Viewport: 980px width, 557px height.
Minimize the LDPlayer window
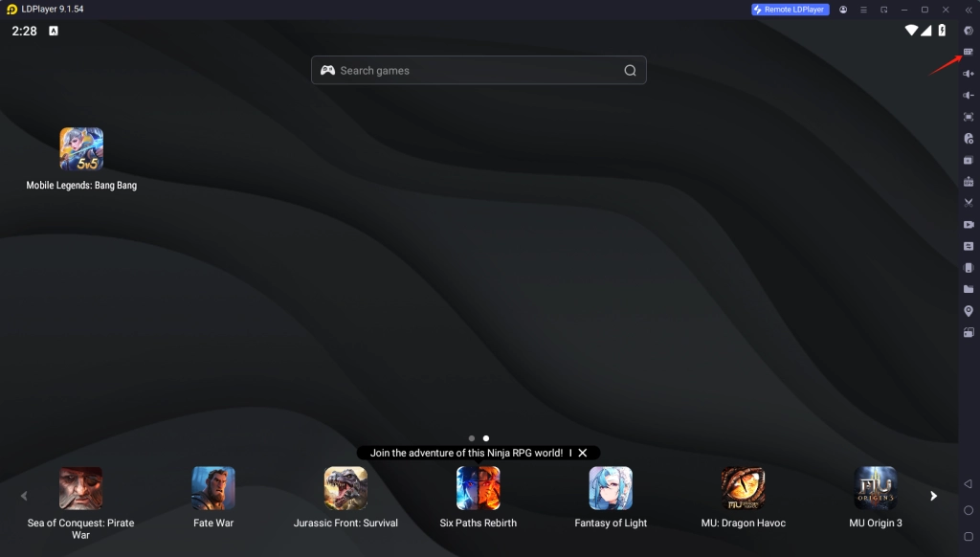(904, 10)
